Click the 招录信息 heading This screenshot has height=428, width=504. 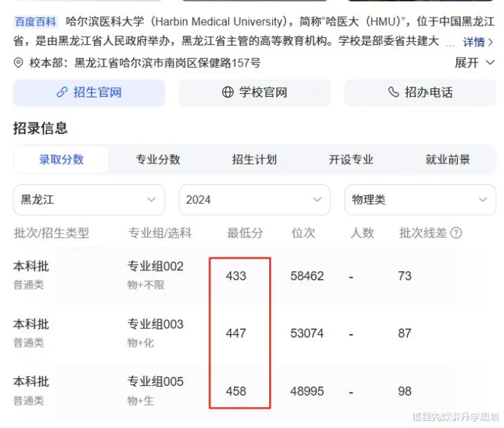41,128
